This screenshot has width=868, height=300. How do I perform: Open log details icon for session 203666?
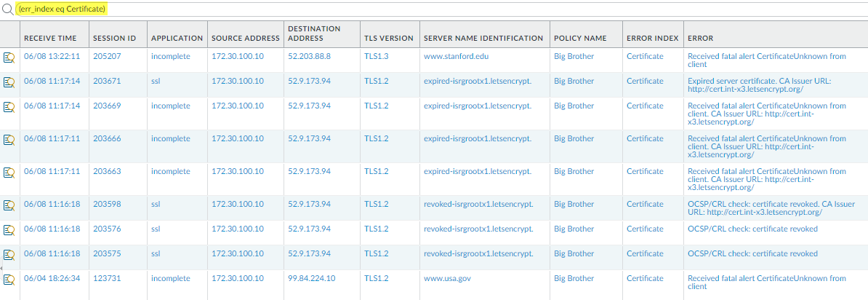pos(9,139)
